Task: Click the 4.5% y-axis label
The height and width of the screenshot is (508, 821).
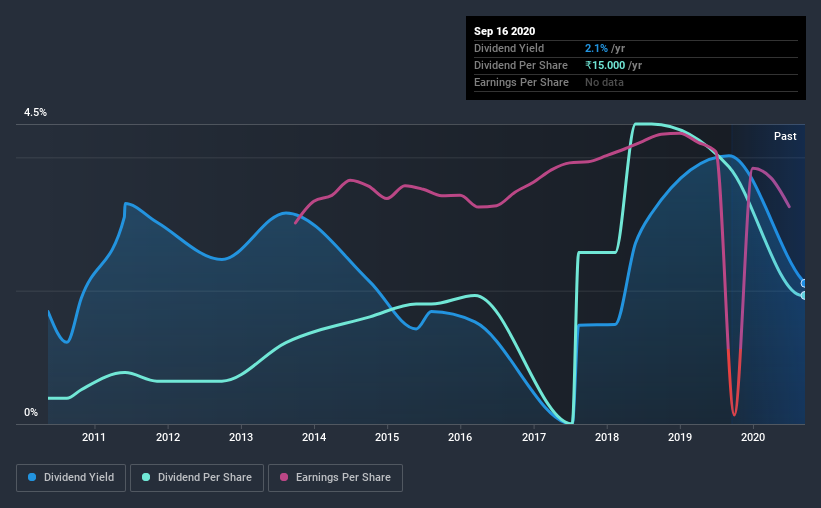Action: 35,113
